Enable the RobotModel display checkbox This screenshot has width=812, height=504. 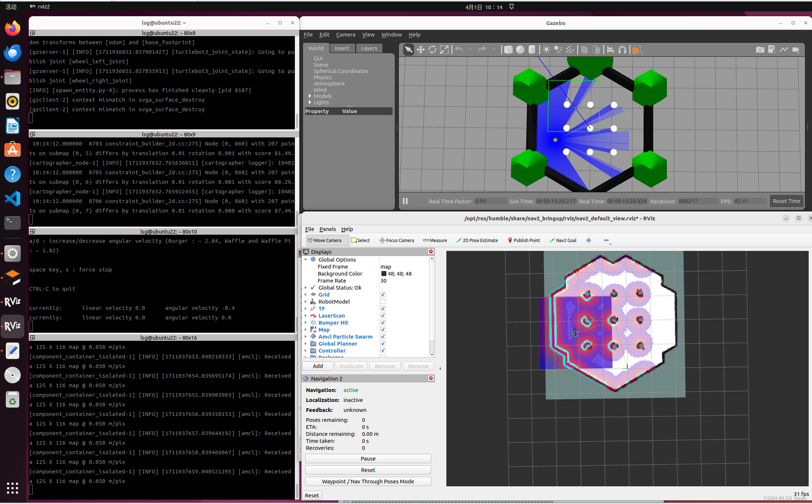pyautogui.click(x=383, y=301)
